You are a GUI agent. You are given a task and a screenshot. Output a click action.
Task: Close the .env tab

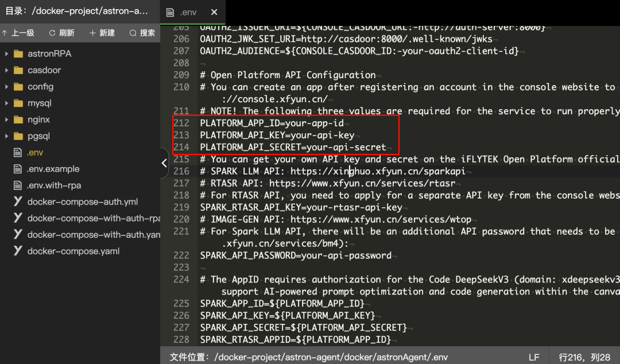tap(214, 12)
